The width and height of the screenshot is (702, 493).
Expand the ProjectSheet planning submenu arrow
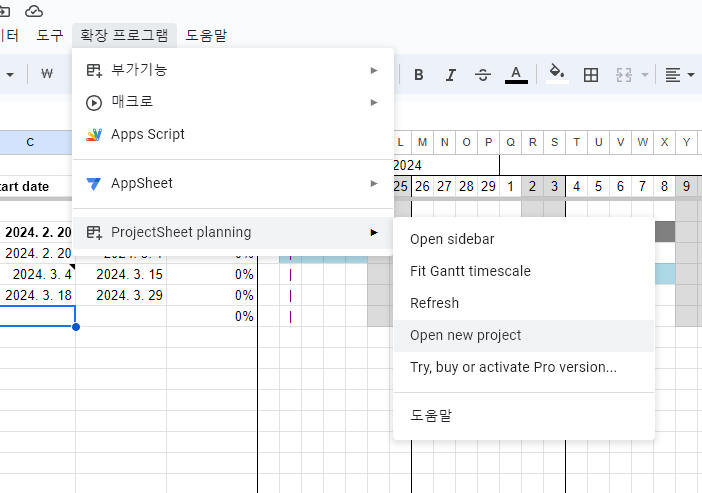(374, 232)
